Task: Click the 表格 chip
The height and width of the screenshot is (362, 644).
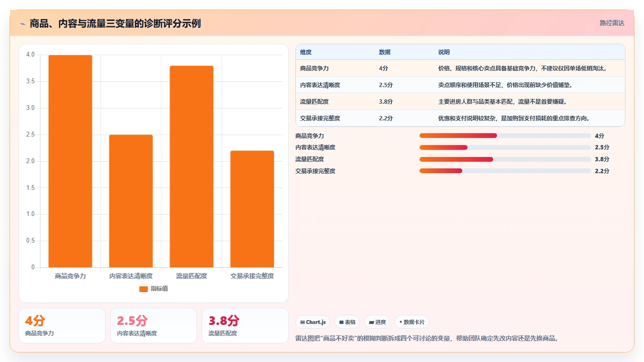Action: coord(347,322)
